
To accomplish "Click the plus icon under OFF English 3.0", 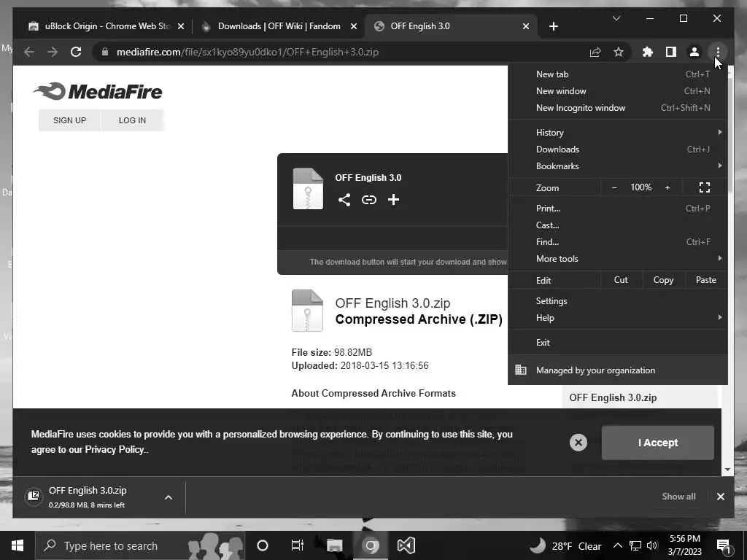I will [x=393, y=200].
